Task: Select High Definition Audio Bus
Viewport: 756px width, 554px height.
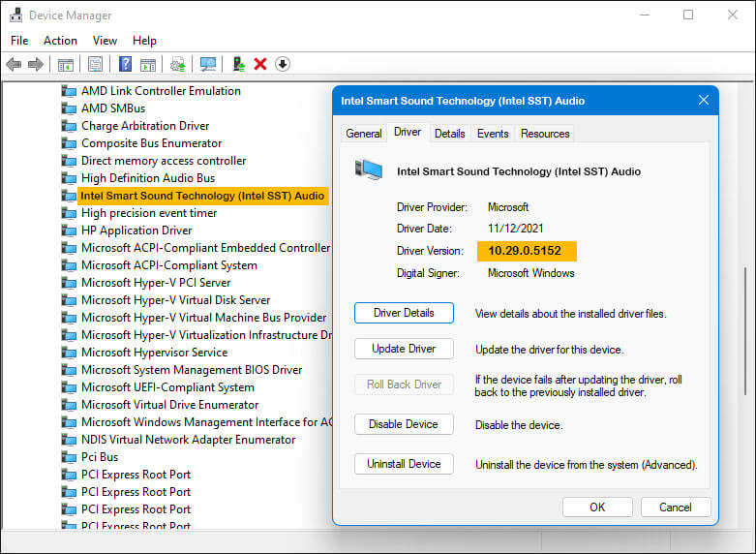Action: tap(148, 178)
